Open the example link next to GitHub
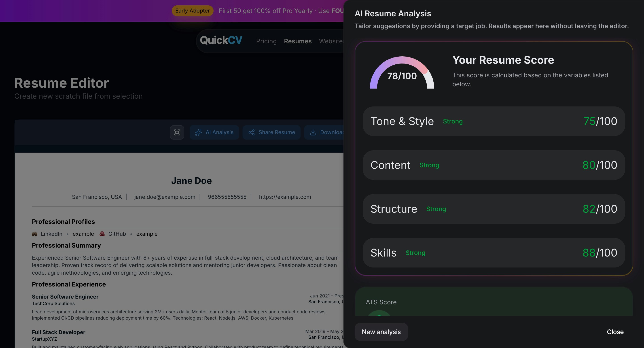The width and height of the screenshot is (644, 348). click(x=147, y=234)
